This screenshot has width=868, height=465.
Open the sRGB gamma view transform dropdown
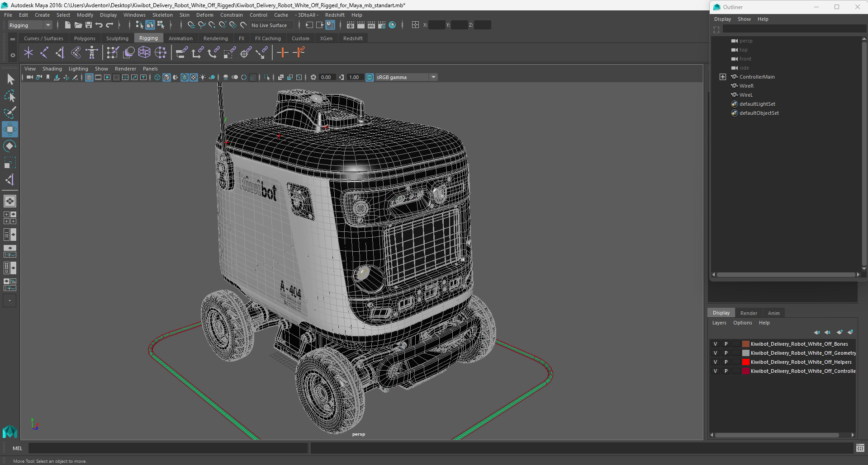(407, 78)
